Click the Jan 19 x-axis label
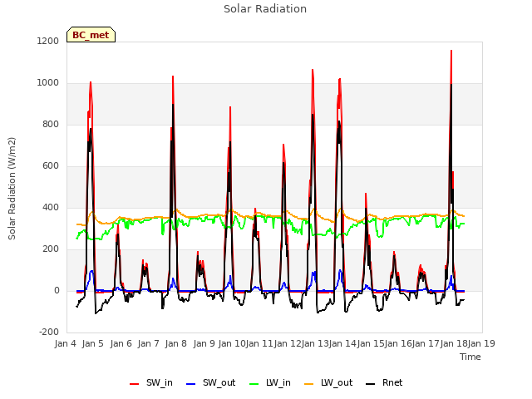 (x=481, y=343)
